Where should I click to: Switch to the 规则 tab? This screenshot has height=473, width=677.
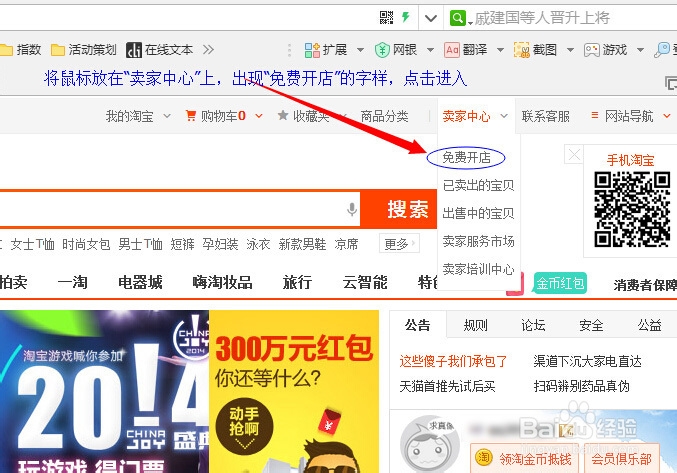(x=475, y=325)
